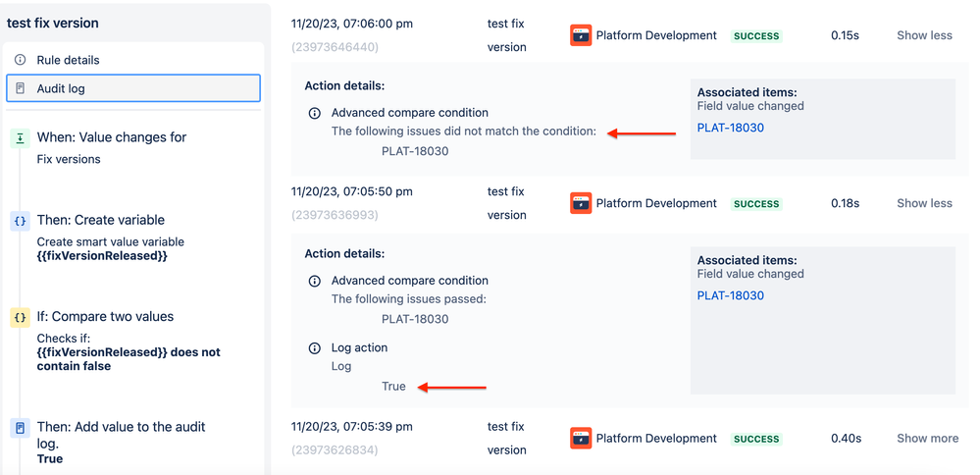Click Platform Development icon in 07:05:39 entry

581,438
